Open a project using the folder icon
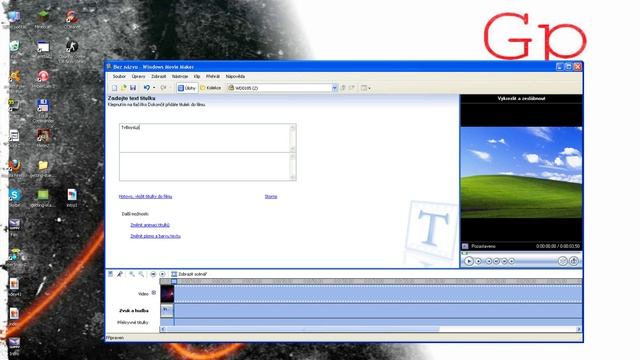The width and height of the screenshot is (640, 360). pyautogui.click(x=124, y=88)
